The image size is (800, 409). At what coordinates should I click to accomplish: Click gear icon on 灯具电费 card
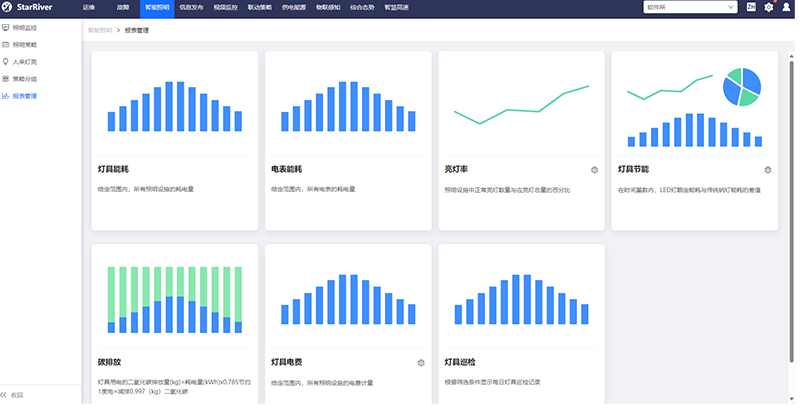point(421,363)
